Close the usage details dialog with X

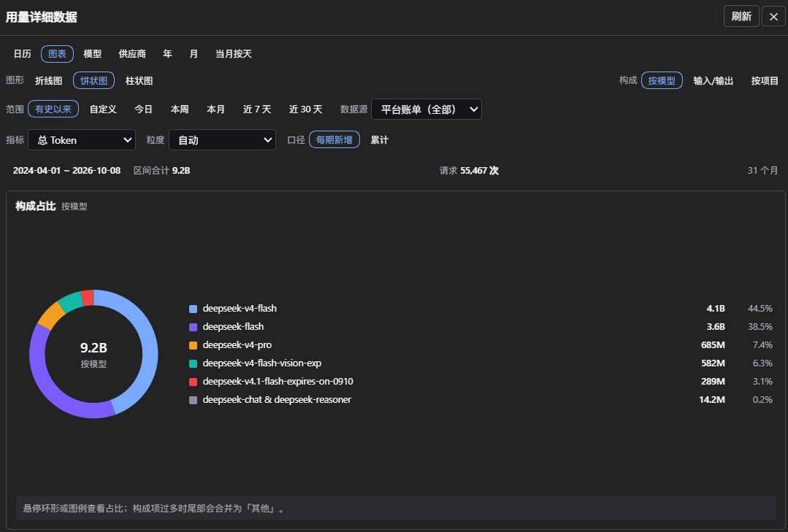point(773,17)
